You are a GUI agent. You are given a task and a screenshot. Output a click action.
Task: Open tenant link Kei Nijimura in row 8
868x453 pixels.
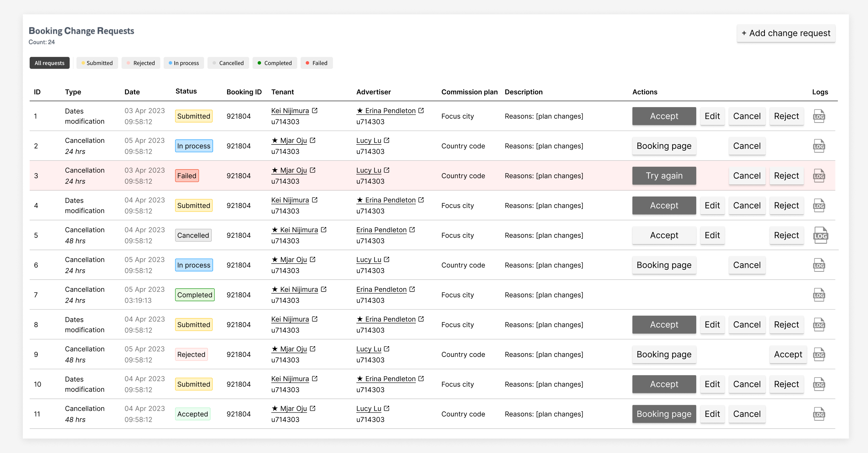pyautogui.click(x=290, y=319)
